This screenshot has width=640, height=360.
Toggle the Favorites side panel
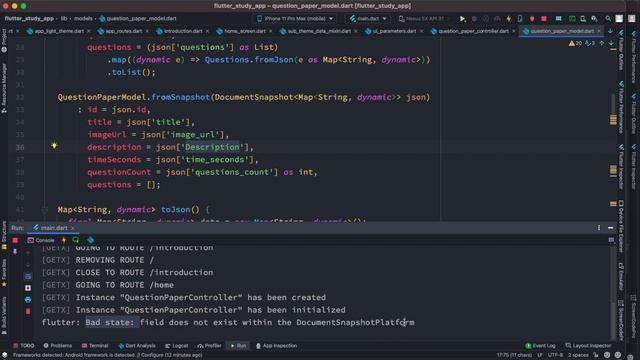click(4, 274)
